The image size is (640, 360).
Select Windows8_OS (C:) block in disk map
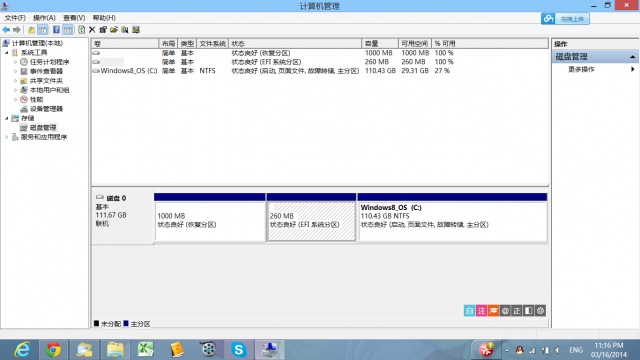452,218
